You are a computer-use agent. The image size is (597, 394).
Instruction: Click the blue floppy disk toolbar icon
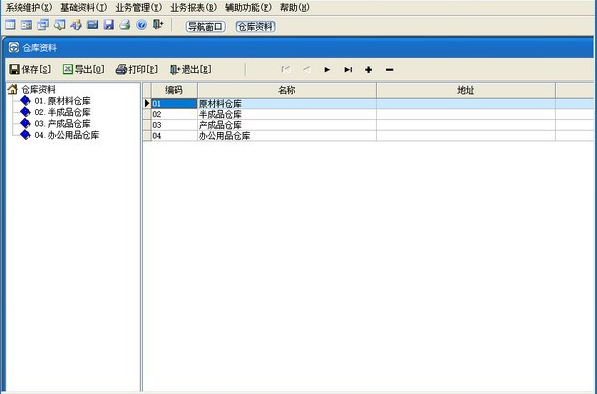(109, 25)
